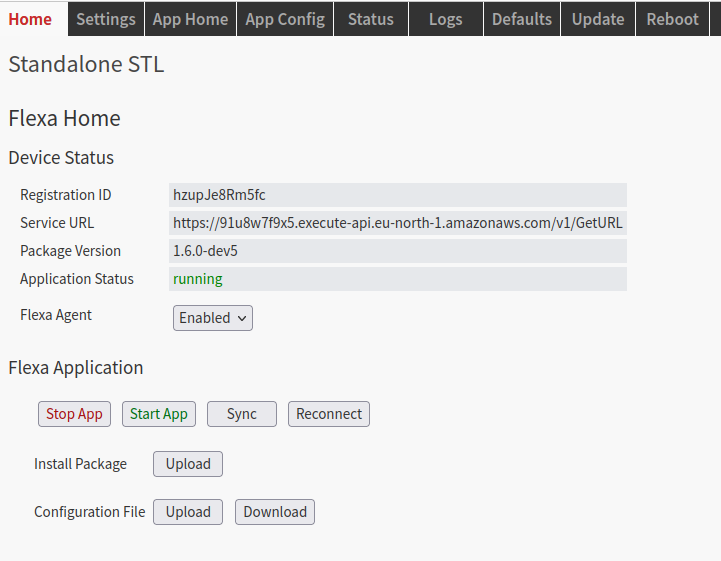Click the Reconnect button
Screen dimensions: 721x561
[x=329, y=414]
